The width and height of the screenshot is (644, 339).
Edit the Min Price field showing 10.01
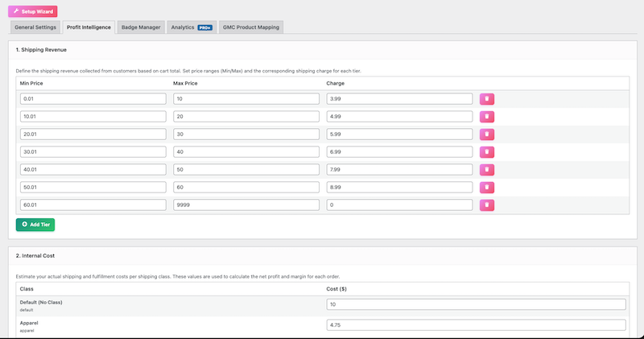click(x=93, y=116)
